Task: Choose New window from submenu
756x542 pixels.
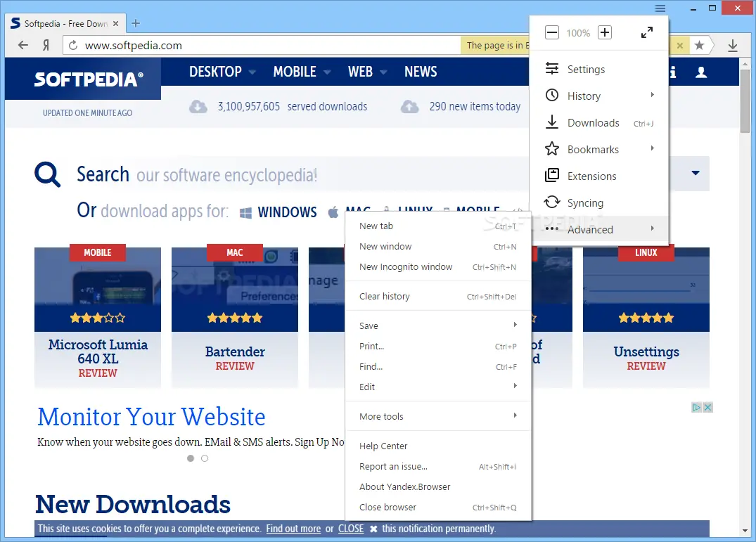Action: click(438, 246)
